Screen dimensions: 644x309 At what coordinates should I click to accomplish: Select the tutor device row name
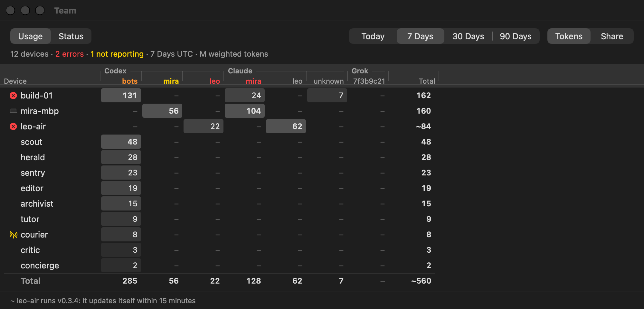30,219
